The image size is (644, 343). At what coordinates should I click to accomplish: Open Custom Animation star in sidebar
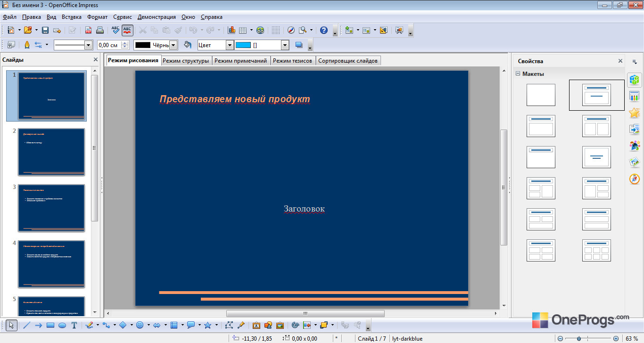click(635, 113)
